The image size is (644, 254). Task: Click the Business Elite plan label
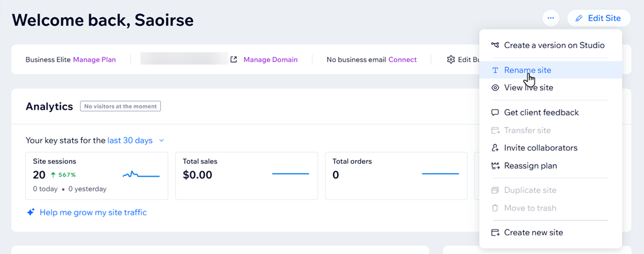[x=48, y=60]
